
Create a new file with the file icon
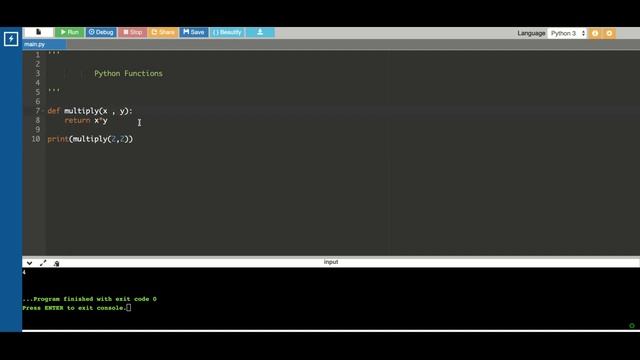[38, 32]
